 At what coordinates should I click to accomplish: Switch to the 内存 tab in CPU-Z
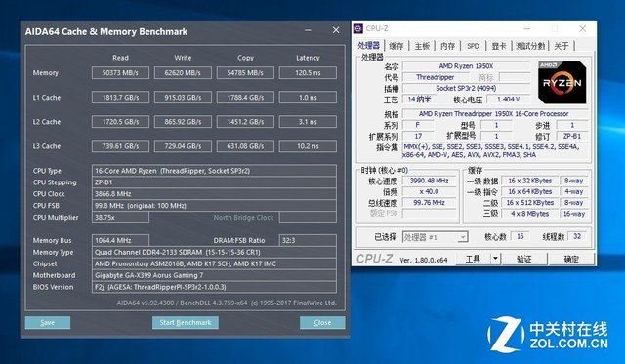tap(448, 46)
